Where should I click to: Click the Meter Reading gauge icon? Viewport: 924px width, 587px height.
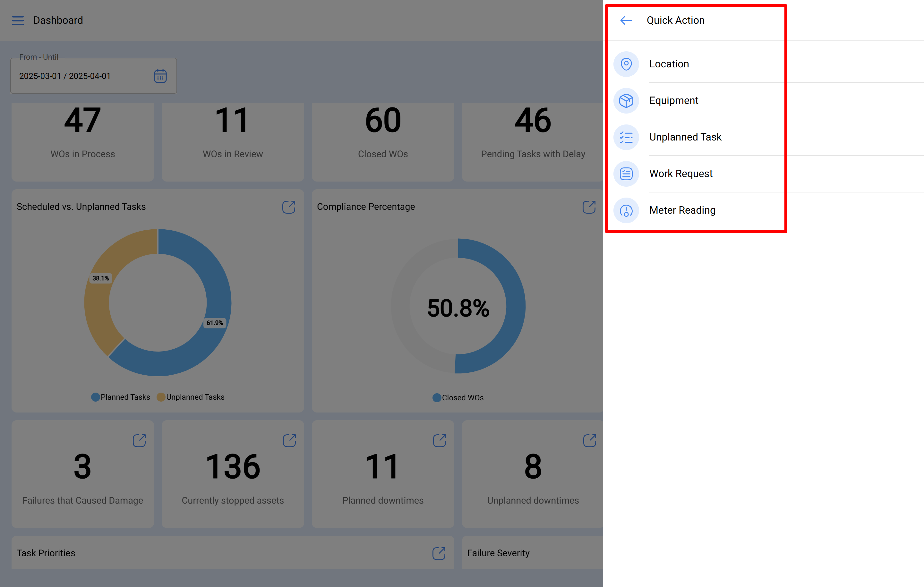(x=626, y=210)
